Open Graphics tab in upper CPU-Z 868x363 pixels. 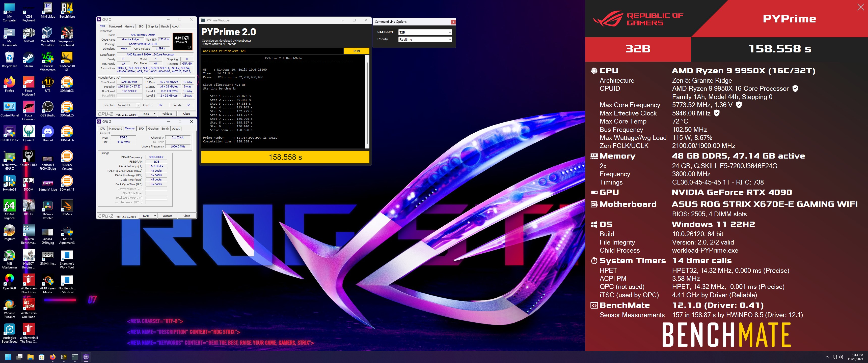(x=153, y=26)
